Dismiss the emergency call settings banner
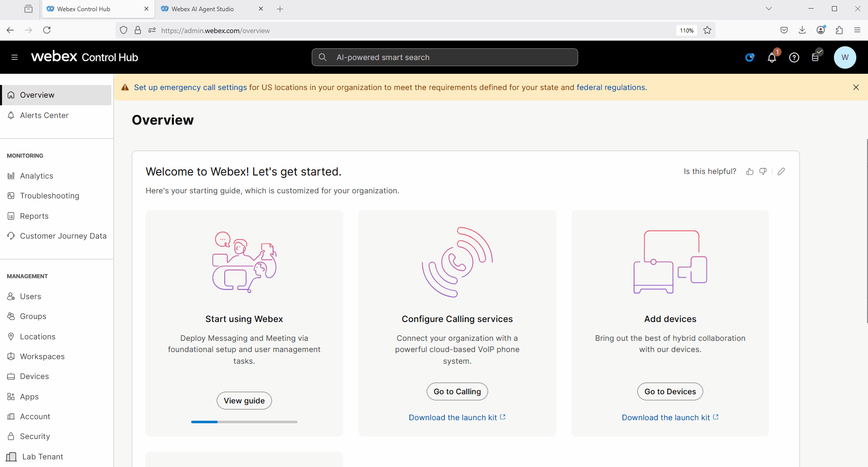The width and height of the screenshot is (868, 467). pyautogui.click(x=856, y=87)
